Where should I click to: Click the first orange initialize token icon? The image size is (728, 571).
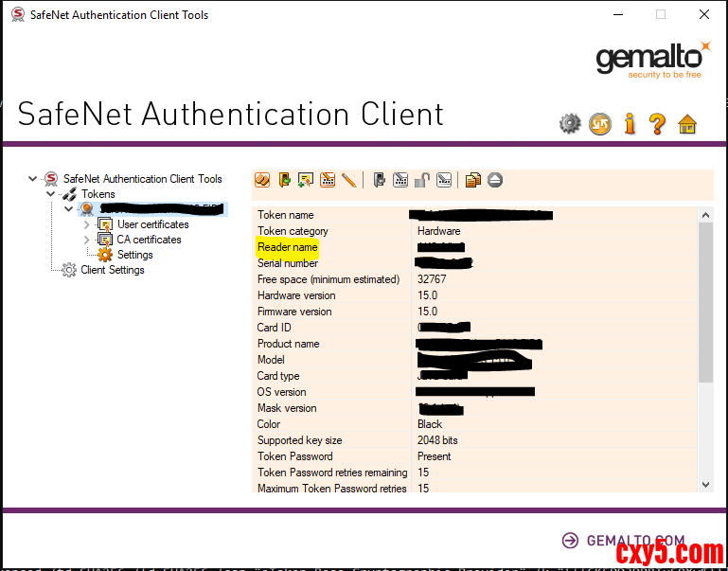(262, 179)
